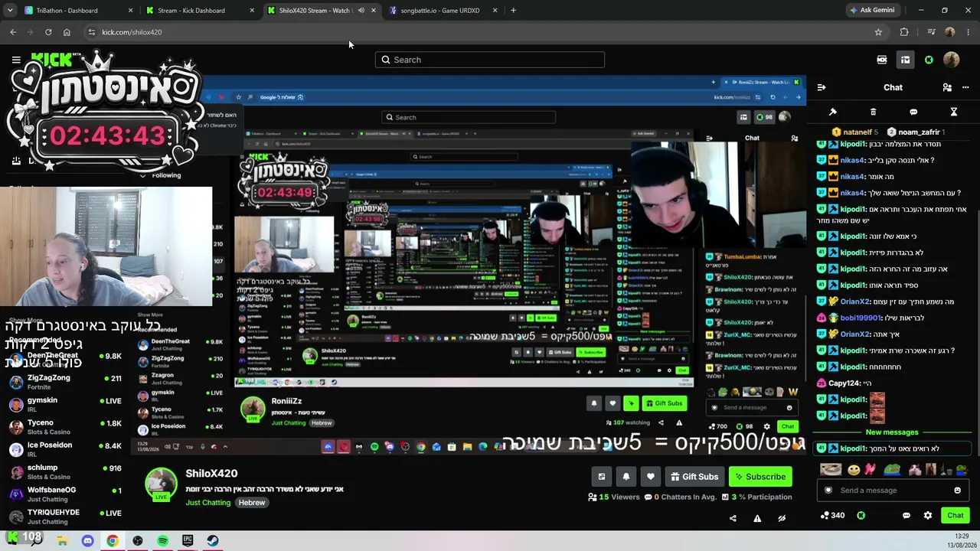Reload the page in Chrome

(48, 32)
